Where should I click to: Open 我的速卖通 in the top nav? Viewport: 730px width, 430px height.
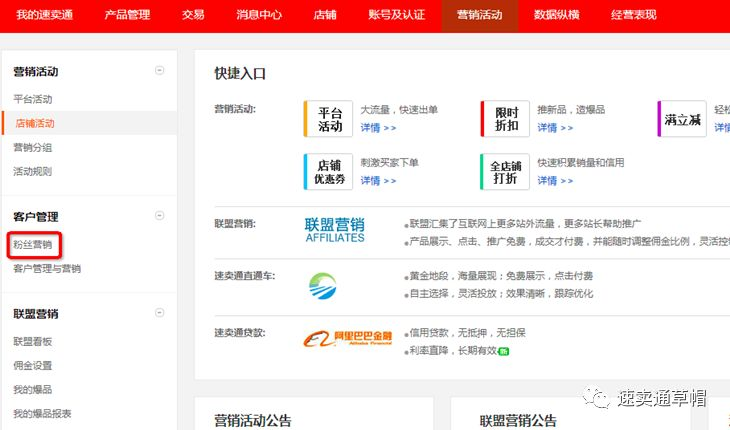click(x=45, y=15)
